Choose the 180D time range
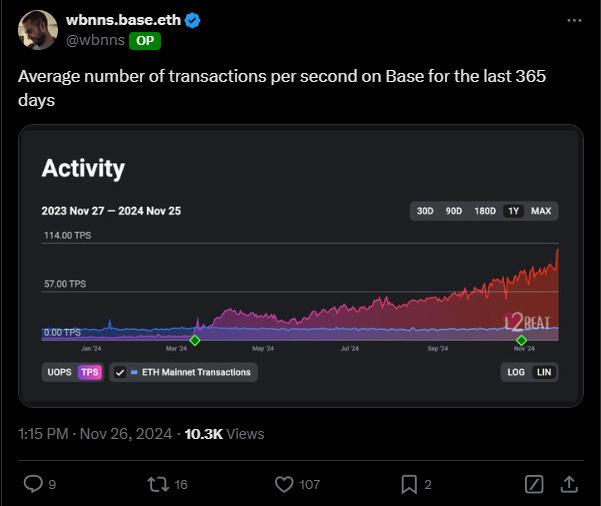This screenshot has height=506, width=601. pyautogui.click(x=485, y=211)
